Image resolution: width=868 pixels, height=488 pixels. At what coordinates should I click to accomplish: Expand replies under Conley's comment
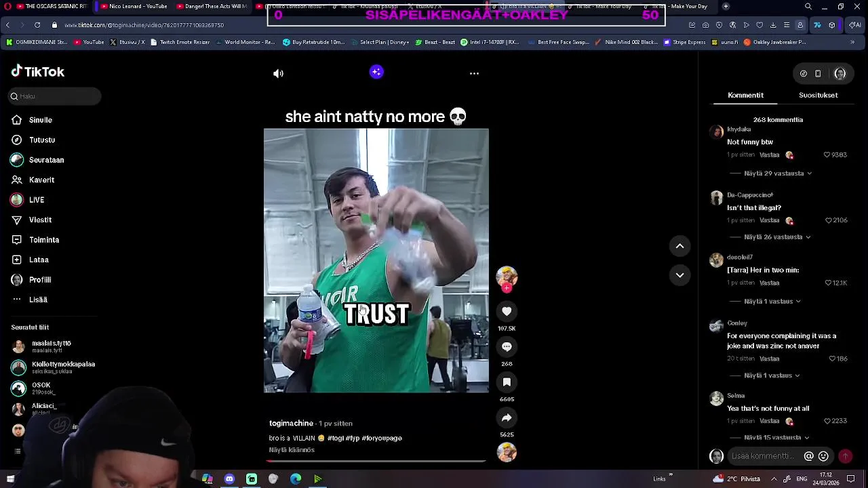point(772,375)
